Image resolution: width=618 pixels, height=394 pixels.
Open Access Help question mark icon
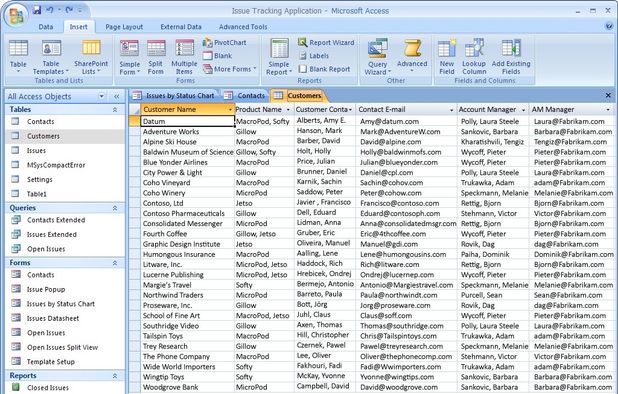coord(609,26)
